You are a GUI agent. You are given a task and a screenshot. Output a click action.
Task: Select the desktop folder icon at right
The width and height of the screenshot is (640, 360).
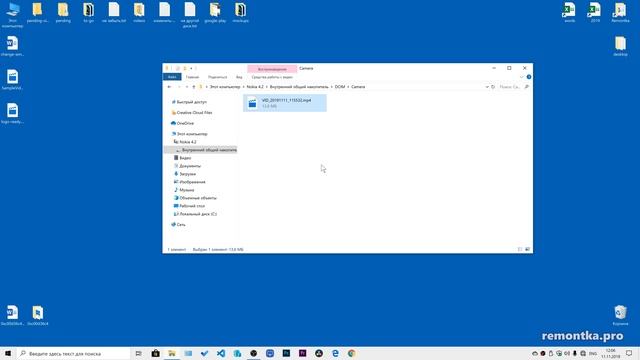coord(620,46)
